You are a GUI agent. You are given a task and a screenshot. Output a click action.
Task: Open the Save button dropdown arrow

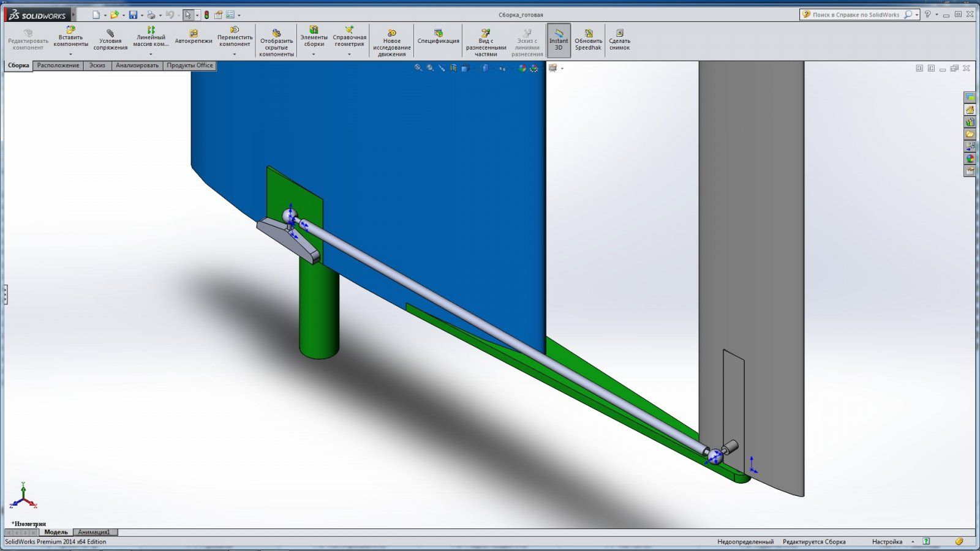pyautogui.click(x=141, y=15)
